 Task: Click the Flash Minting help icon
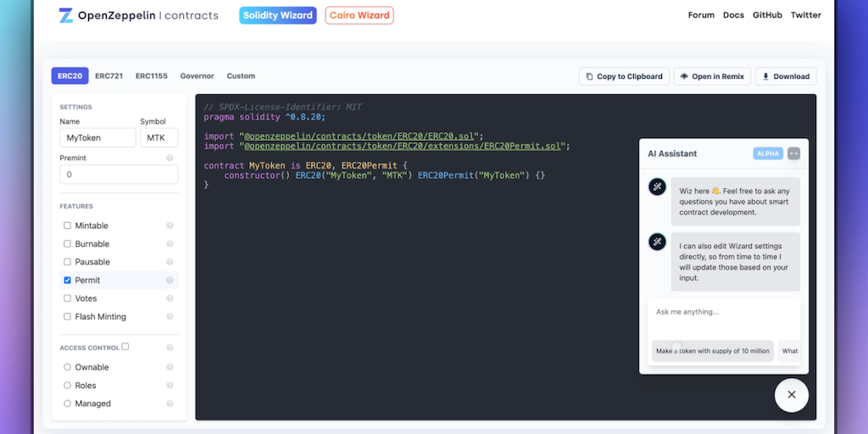coord(170,317)
